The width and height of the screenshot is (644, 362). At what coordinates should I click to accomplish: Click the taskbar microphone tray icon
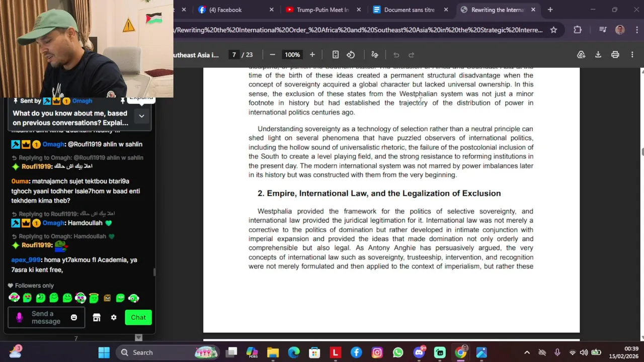(x=557, y=352)
